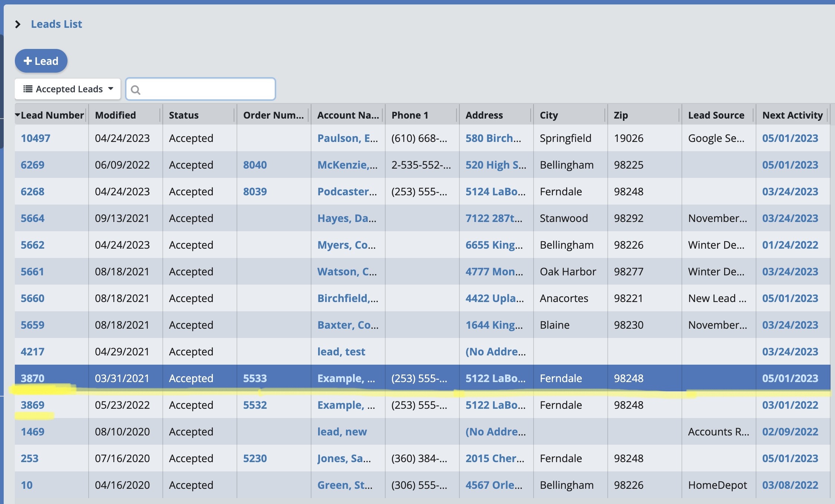Open the 7122 287t address link

(494, 218)
